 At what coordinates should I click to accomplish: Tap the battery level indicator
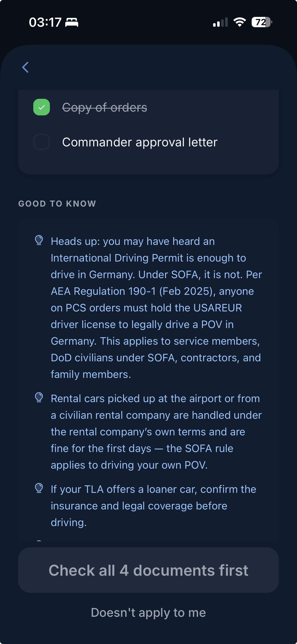pyautogui.click(x=261, y=22)
